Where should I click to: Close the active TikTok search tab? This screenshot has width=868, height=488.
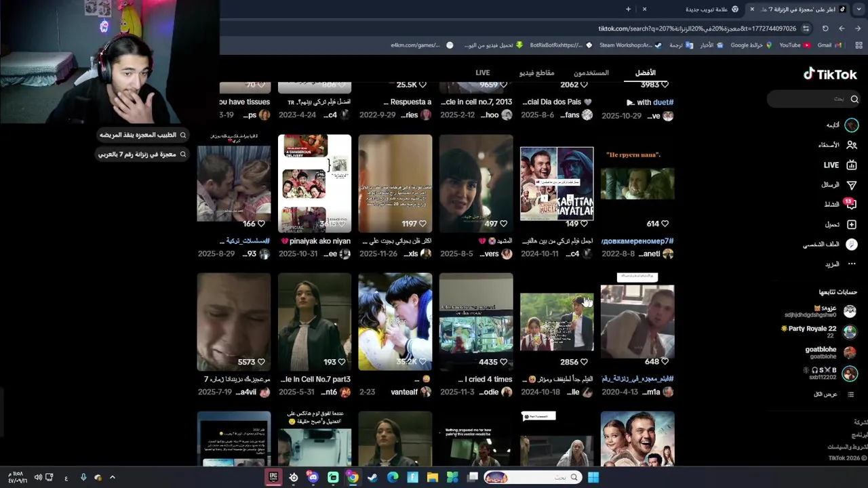[x=751, y=9]
